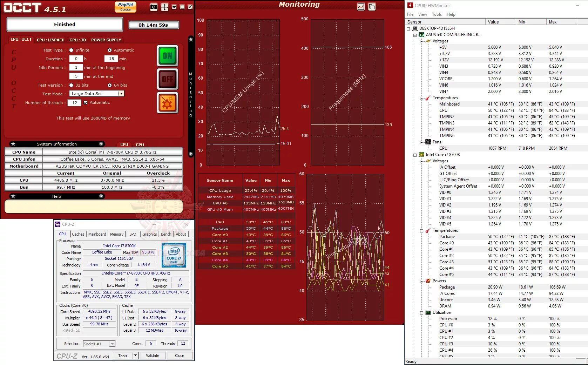Click the star icon on Help bar
Viewport: 588px width, 365px height.
click(x=13, y=196)
